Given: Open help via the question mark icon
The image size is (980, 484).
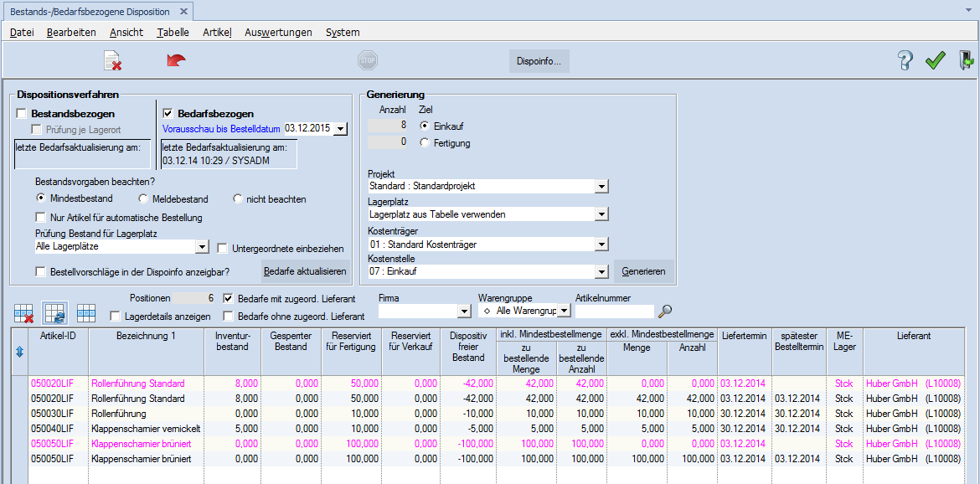Looking at the screenshot, I should pyautogui.click(x=905, y=60).
